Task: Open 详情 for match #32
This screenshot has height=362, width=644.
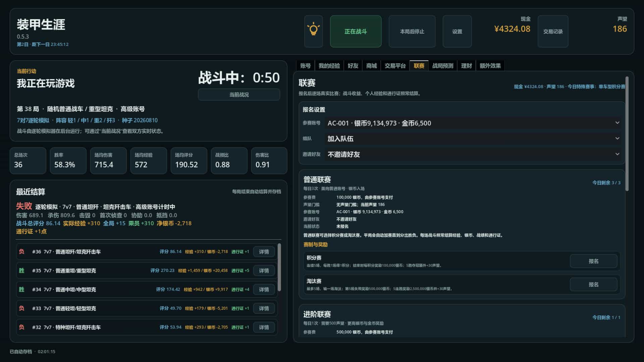Action: pyautogui.click(x=264, y=327)
